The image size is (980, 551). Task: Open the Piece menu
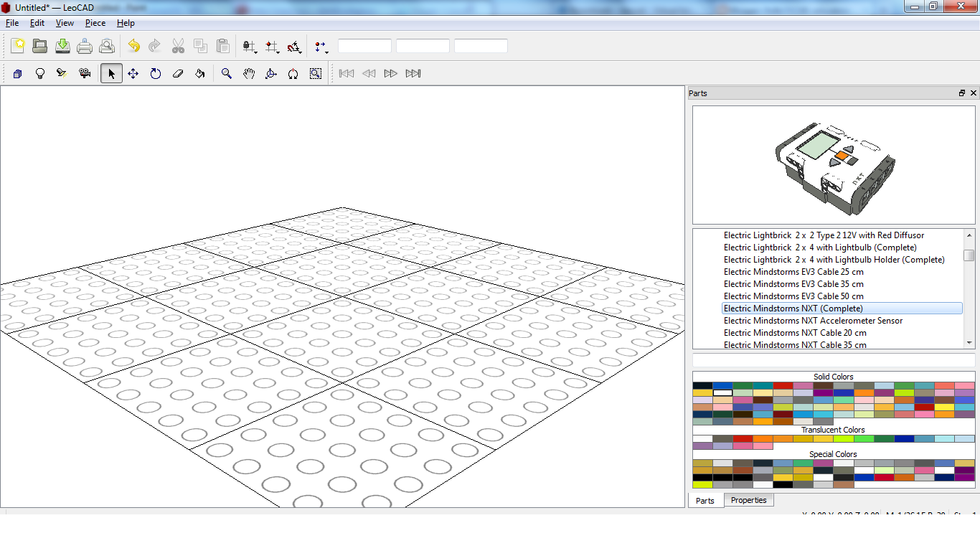coord(95,23)
